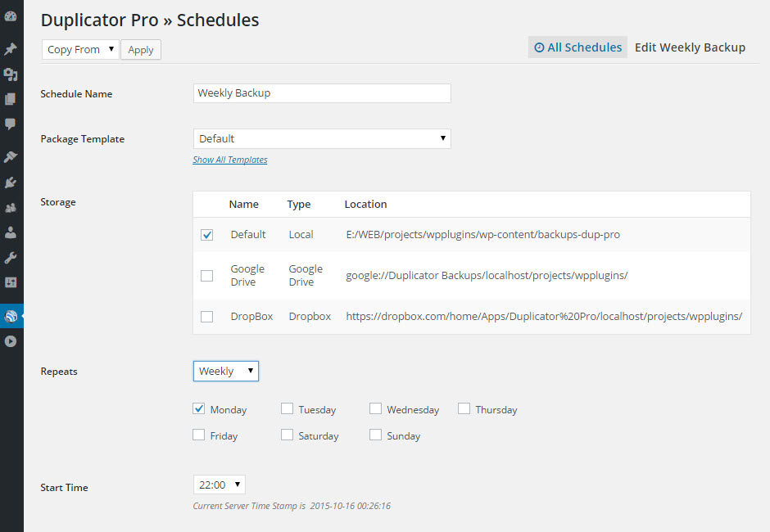Go to Pages in the sidebar

point(11,100)
